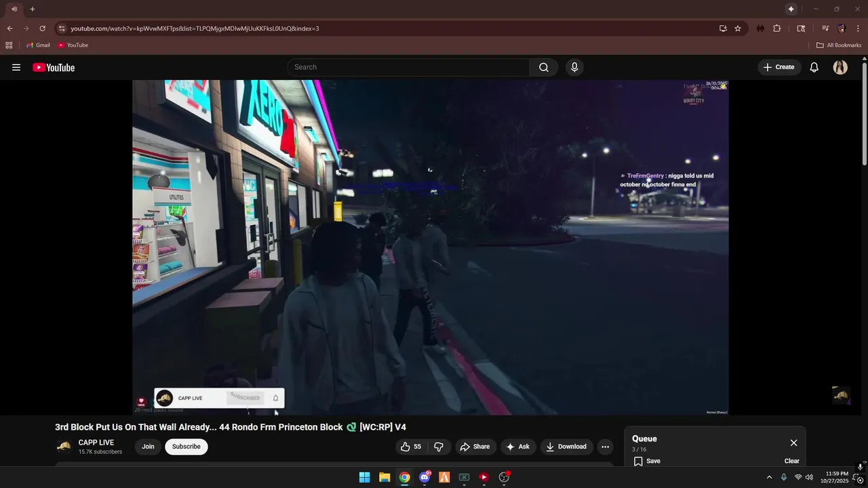Open more actions three-dot menu

[x=605, y=447]
